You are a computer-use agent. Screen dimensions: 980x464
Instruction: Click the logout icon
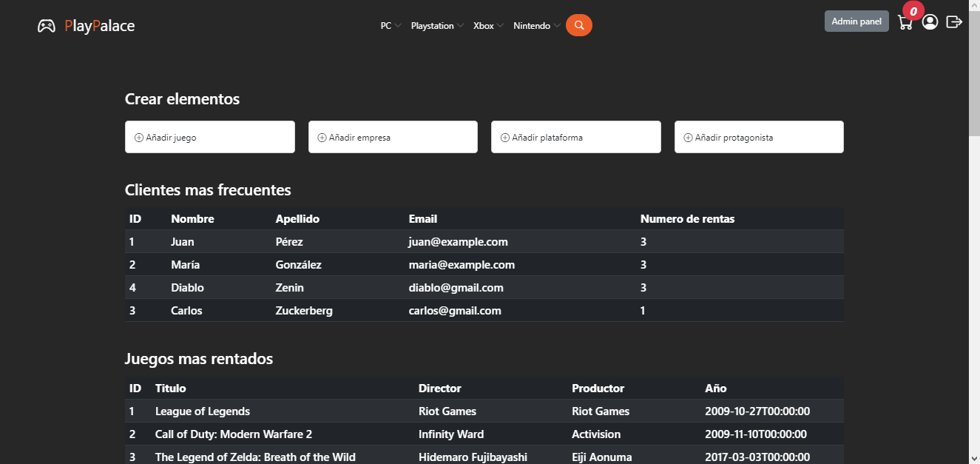coord(954,22)
